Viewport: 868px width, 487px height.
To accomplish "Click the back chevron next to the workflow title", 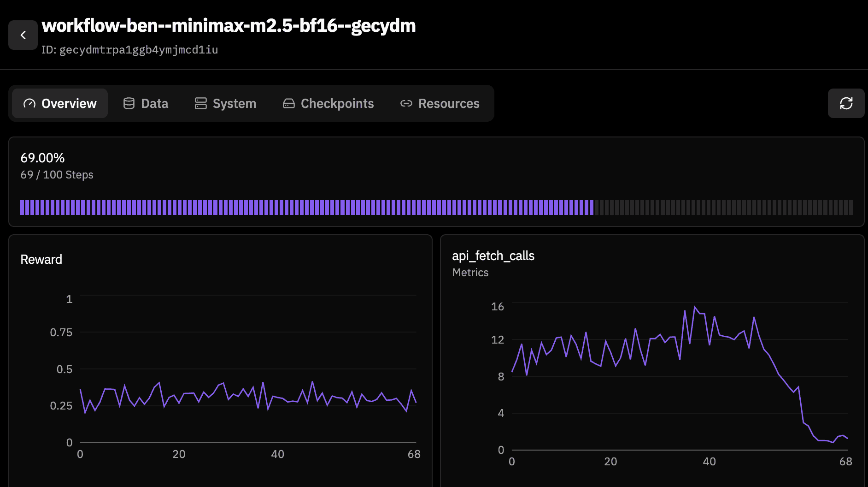I will 23,35.
